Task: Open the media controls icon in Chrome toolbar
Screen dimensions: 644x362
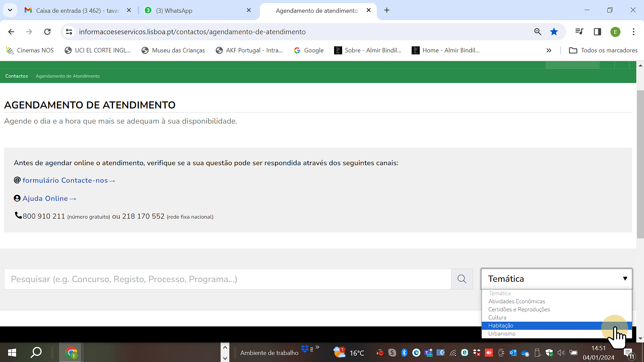Action: (x=579, y=32)
